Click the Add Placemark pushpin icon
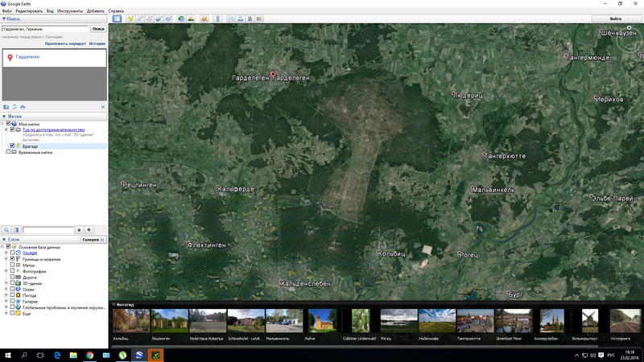Image resolution: width=644 pixels, height=362 pixels. [130, 18]
